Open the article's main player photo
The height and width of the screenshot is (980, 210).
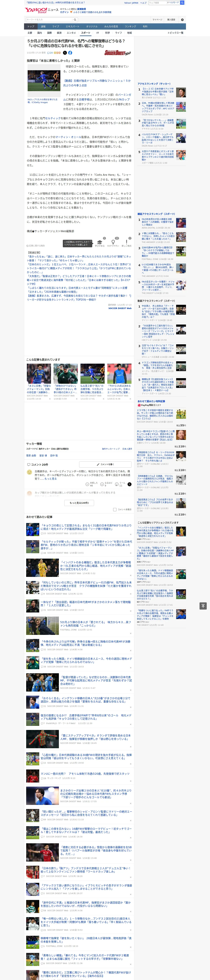click(x=44, y=81)
